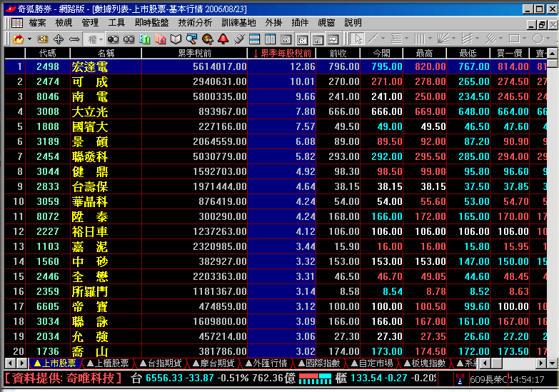Open dropdown arrow beside the folder icon

[29, 39]
